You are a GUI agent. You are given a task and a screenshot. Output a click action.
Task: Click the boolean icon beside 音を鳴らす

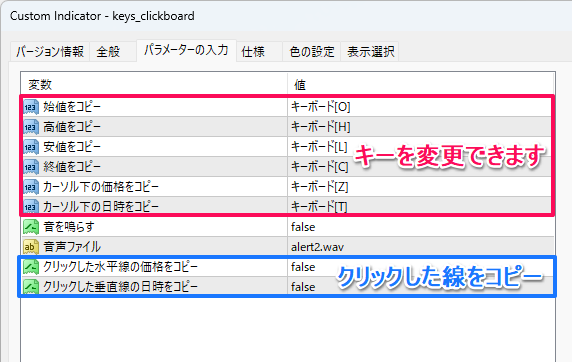(x=31, y=227)
